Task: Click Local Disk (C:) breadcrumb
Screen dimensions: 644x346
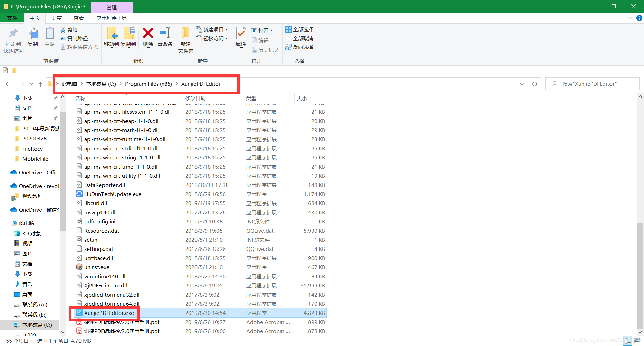Action: coord(101,84)
